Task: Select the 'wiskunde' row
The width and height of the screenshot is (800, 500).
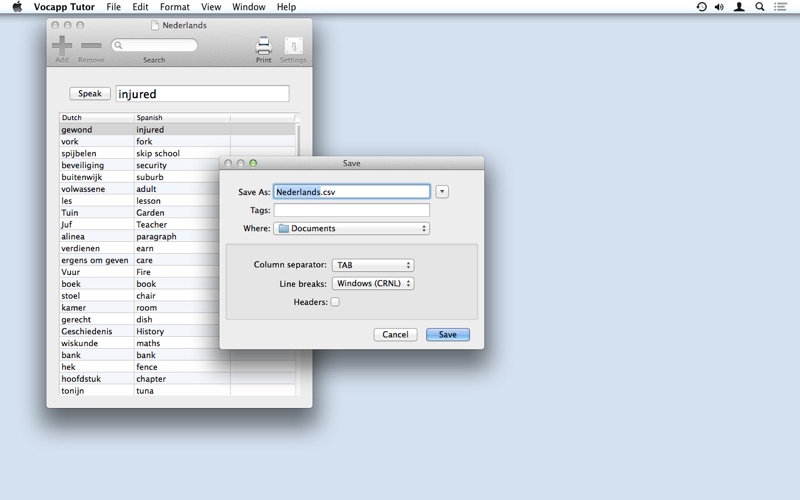Action: click(x=140, y=343)
